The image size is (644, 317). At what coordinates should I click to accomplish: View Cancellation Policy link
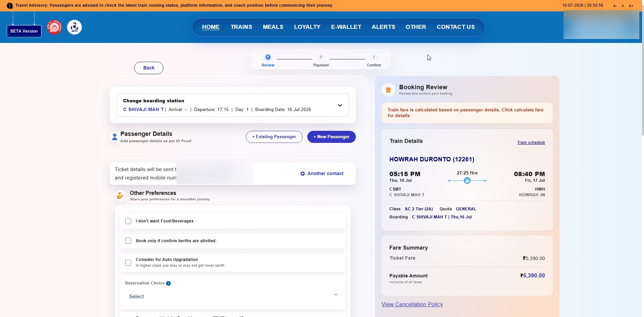point(412,305)
